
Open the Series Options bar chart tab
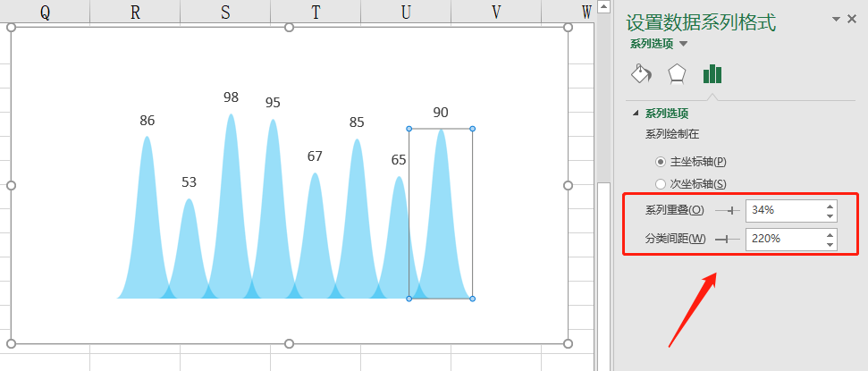click(712, 73)
